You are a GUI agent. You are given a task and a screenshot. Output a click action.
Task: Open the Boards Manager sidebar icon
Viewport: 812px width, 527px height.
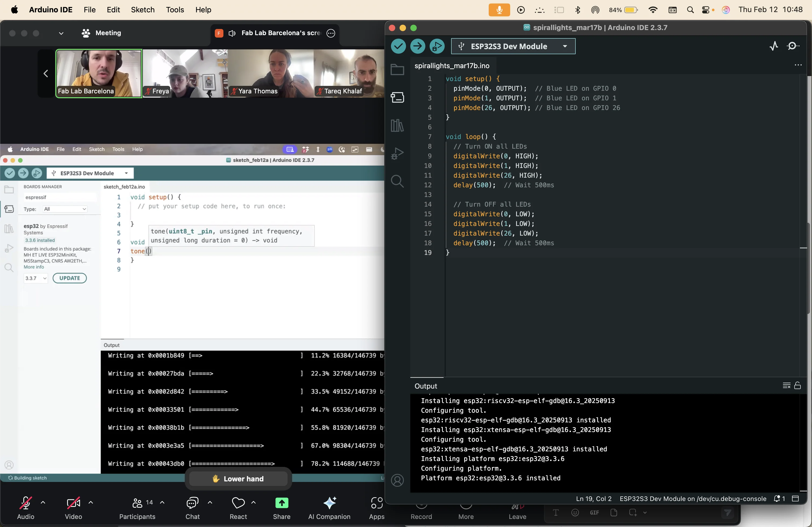point(397,98)
